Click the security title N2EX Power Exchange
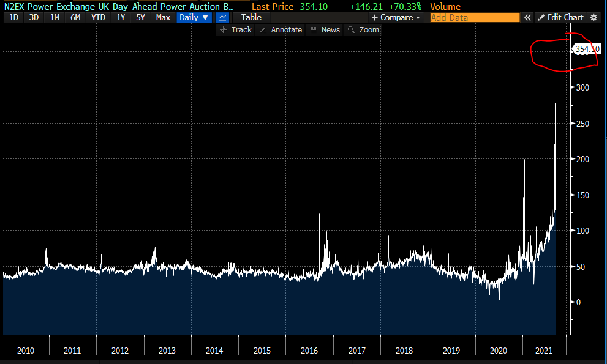The image size is (607, 364). (119, 7)
